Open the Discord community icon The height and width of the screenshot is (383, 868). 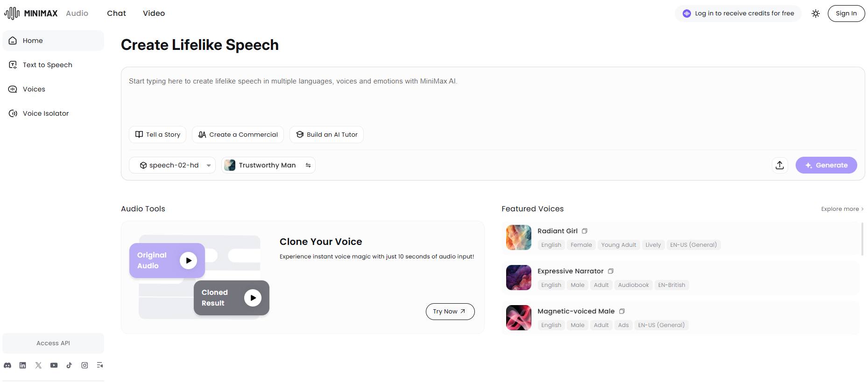[7, 365]
